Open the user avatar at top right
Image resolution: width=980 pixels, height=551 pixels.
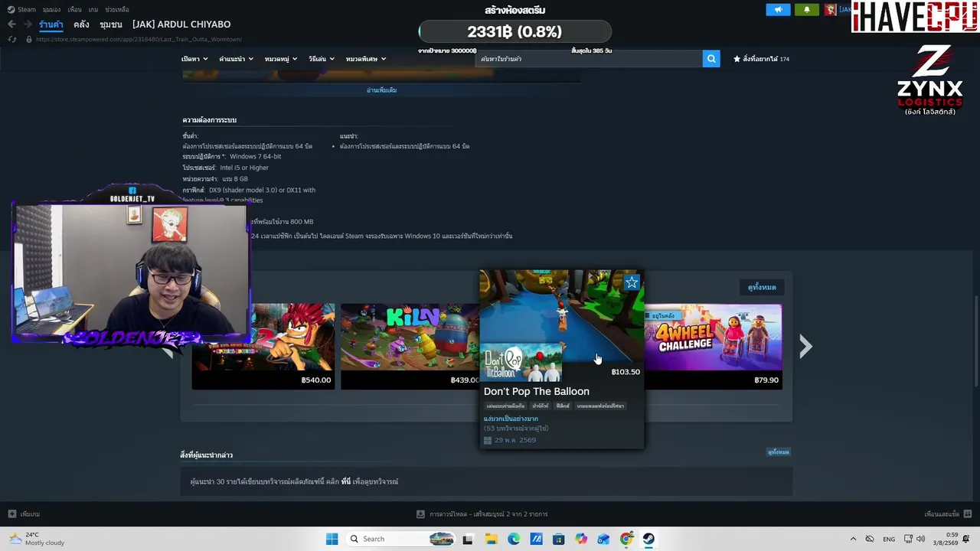tap(831, 10)
